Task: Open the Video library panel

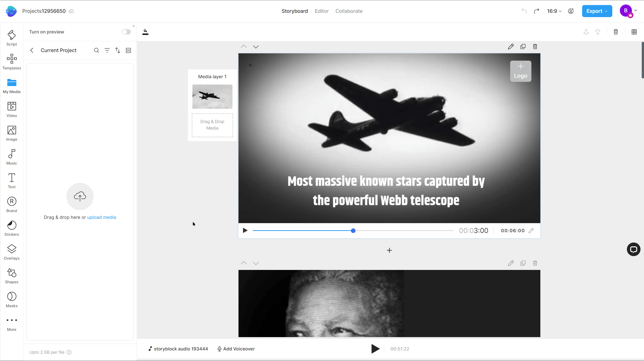Action: pyautogui.click(x=12, y=110)
